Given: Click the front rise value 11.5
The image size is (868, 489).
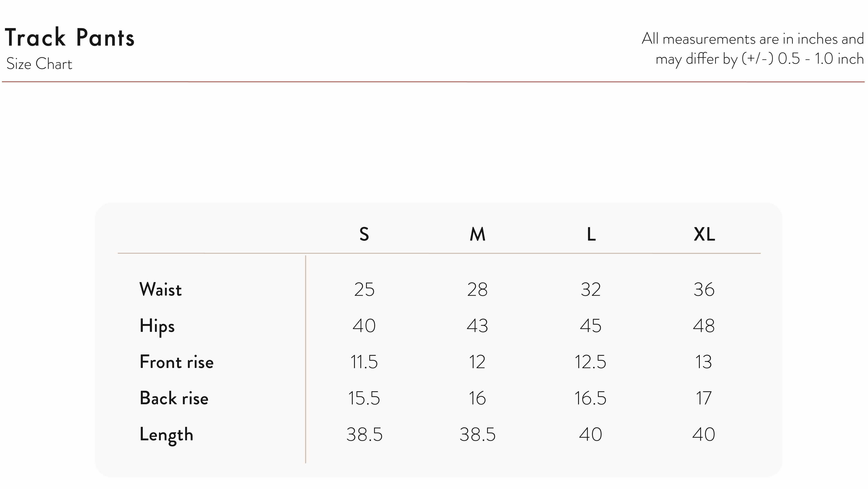Looking at the screenshot, I should [x=364, y=362].
